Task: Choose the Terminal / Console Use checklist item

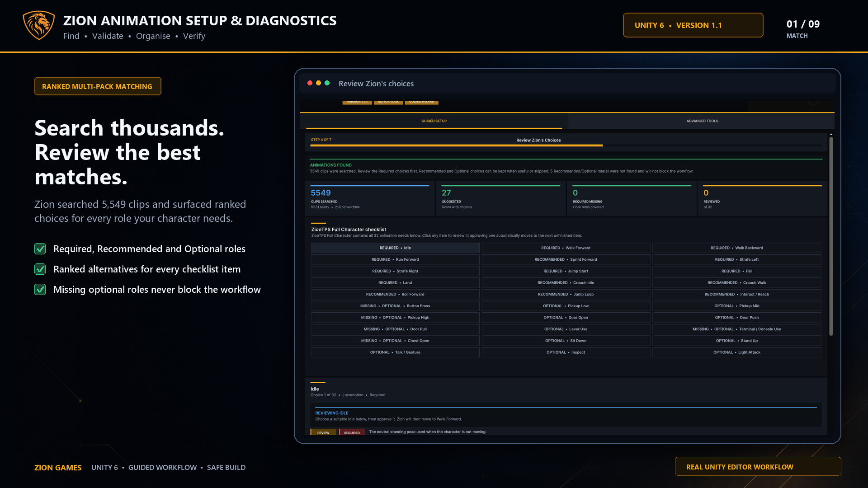Action: click(x=737, y=329)
